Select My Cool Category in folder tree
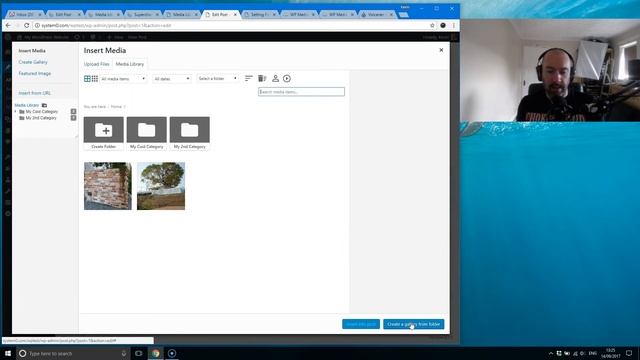 pyautogui.click(x=42, y=111)
